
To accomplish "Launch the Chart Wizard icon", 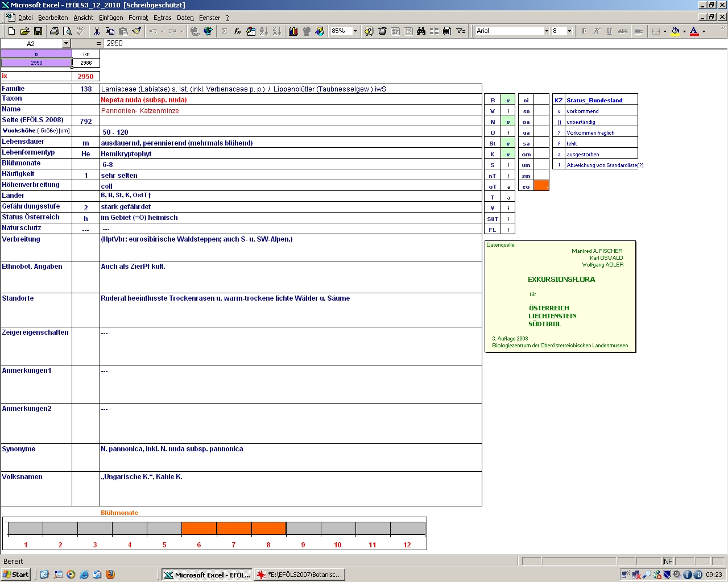I will pos(293,31).
